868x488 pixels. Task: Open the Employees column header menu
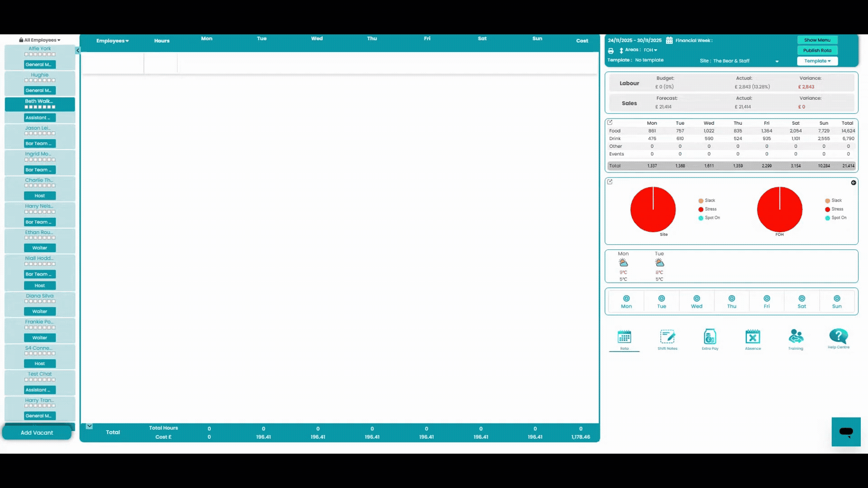point(112,41)
